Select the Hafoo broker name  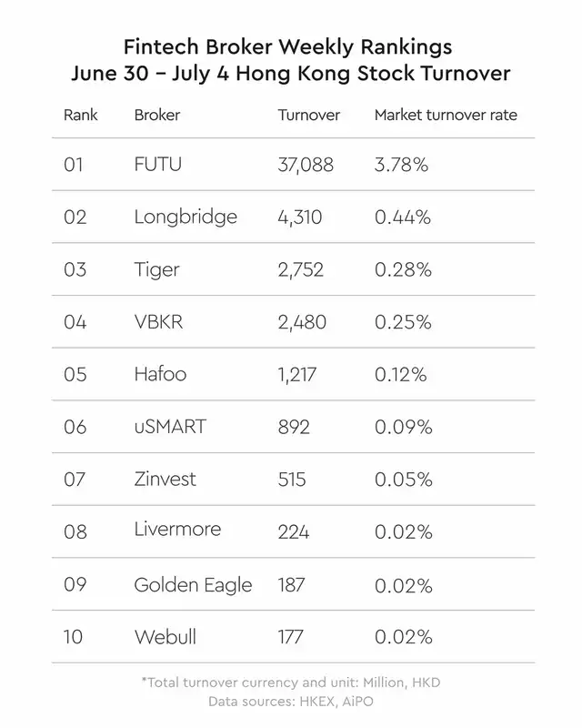160,374
